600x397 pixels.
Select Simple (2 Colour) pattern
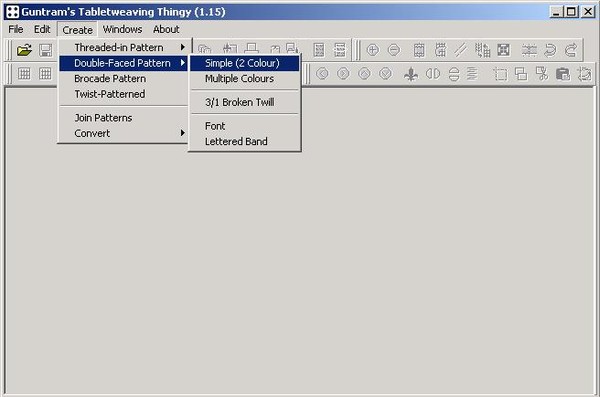click(245, 63)
